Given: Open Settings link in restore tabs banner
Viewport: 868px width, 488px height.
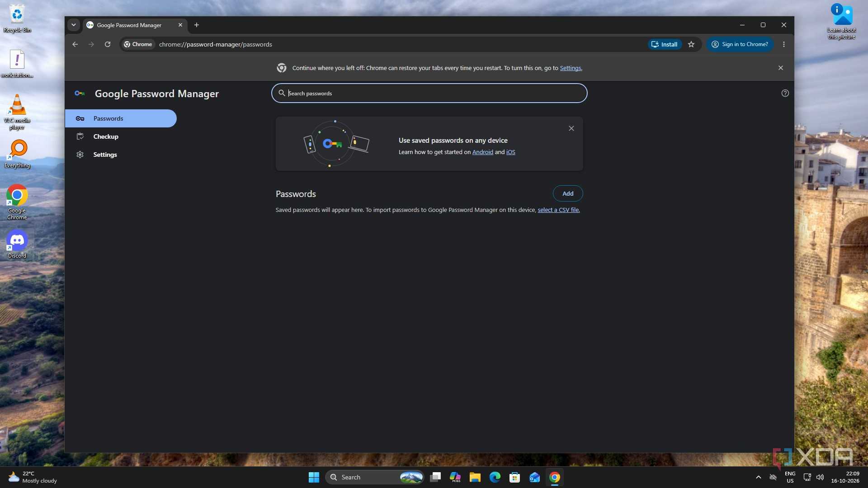Looking at the screenshot, I should coord(571,68).
